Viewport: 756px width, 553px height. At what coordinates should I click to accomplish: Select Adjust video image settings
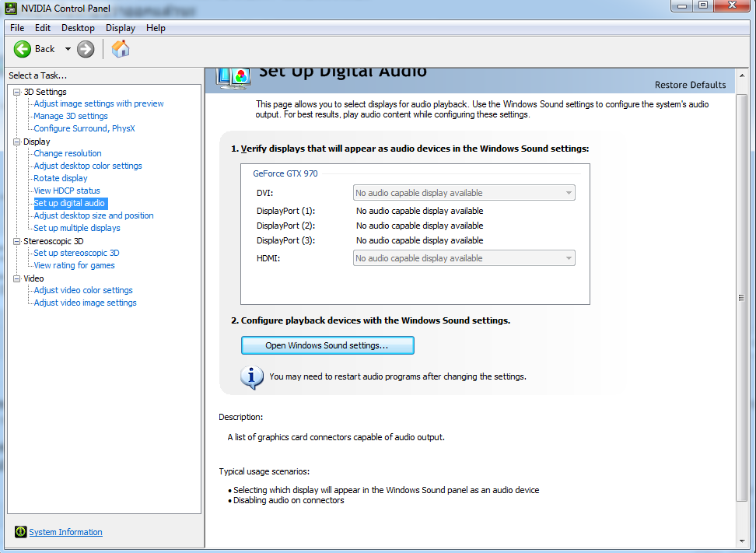tap(85, 303)
